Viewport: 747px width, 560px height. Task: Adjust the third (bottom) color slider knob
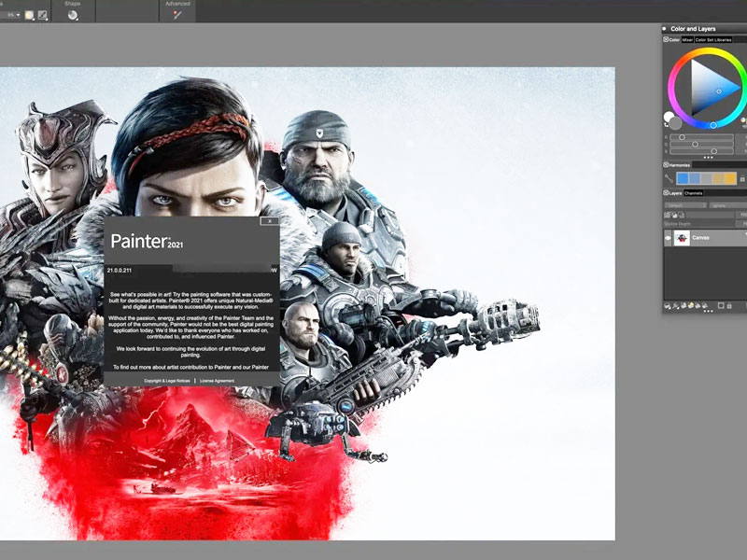(x=714, y=151)
